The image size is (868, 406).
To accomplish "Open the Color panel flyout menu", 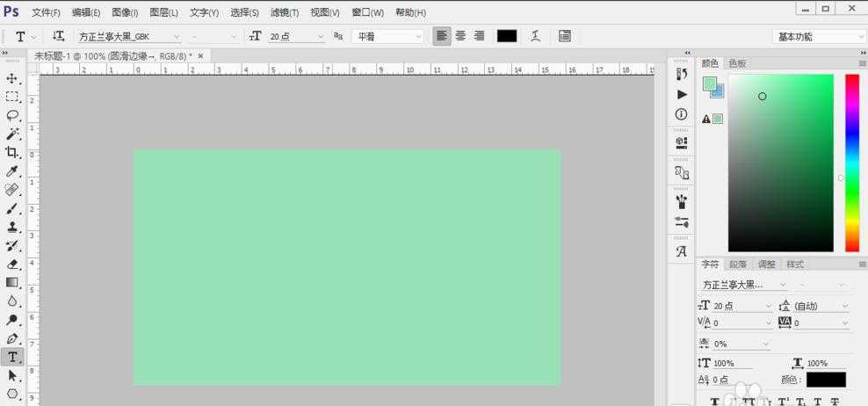I will [x=862, y=63].
